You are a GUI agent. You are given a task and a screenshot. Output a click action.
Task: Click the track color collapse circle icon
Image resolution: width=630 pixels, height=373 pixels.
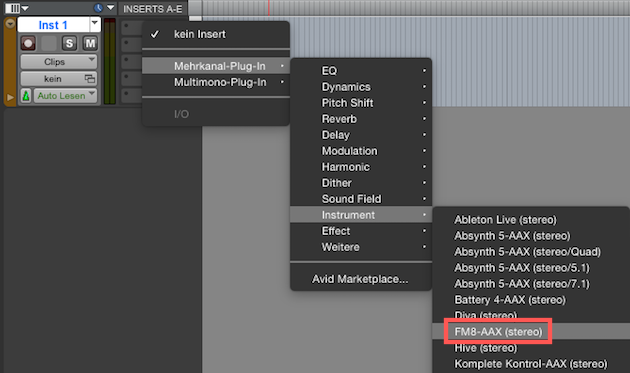(10, 24)
